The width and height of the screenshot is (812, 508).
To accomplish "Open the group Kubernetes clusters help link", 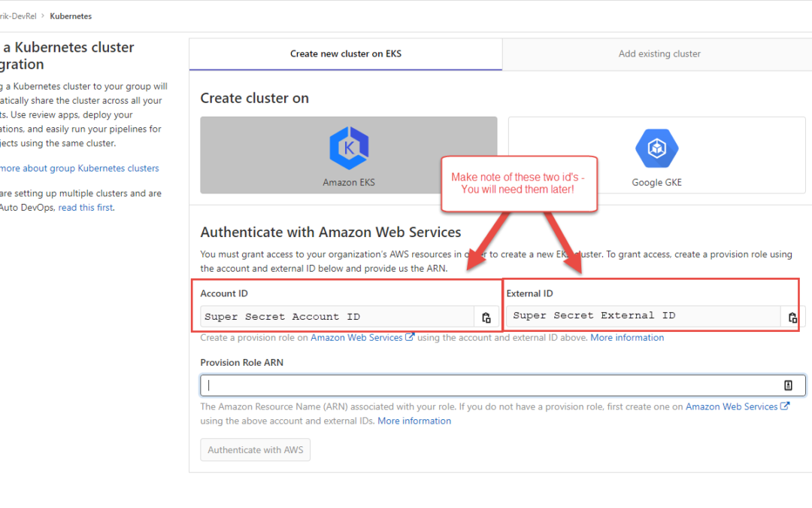I will click(x=79, y=169).
